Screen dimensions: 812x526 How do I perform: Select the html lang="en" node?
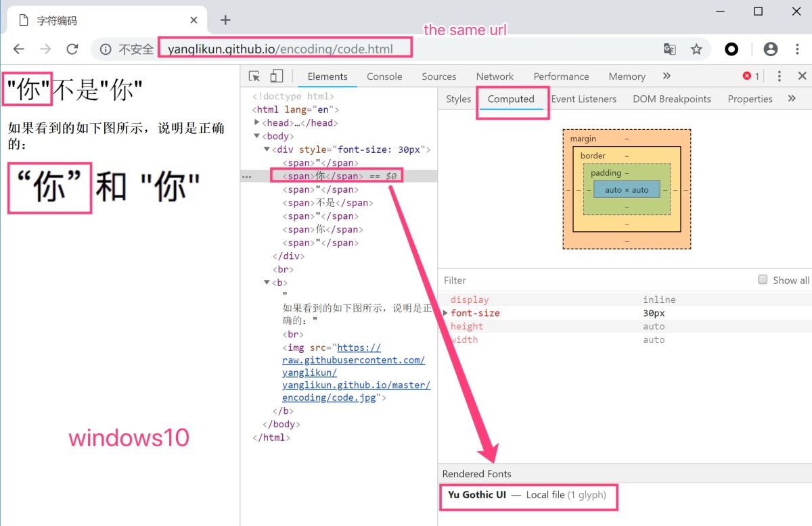[296, 110]
